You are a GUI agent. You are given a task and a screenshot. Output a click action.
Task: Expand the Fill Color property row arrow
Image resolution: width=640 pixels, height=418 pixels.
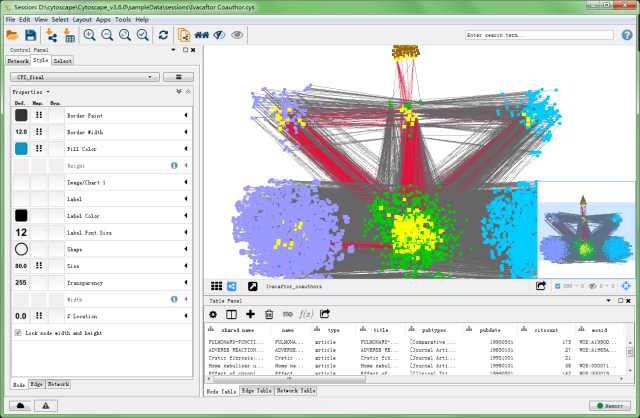pyautogui.click(x=186, y=148)
